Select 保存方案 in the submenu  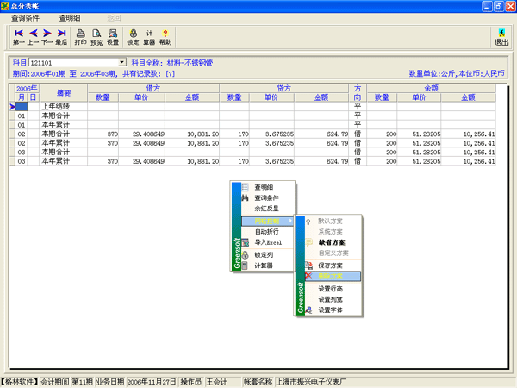click(x=330, y=265)
